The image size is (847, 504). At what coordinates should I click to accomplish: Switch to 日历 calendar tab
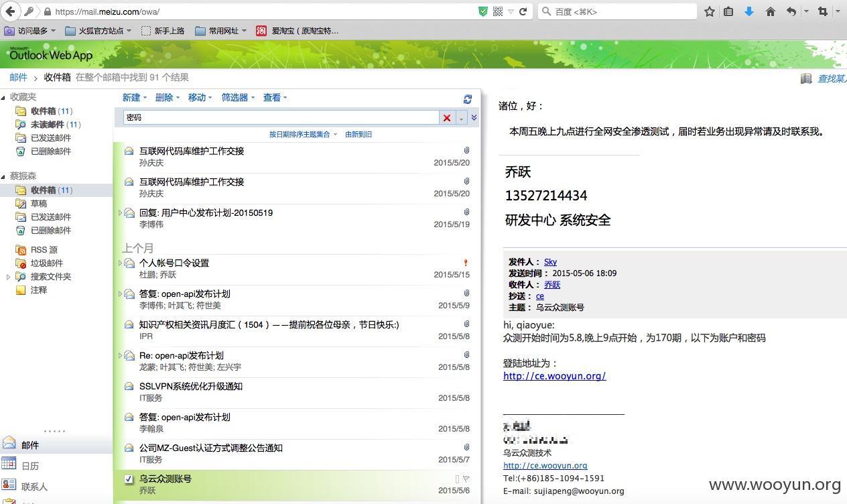tap(56, 466)
